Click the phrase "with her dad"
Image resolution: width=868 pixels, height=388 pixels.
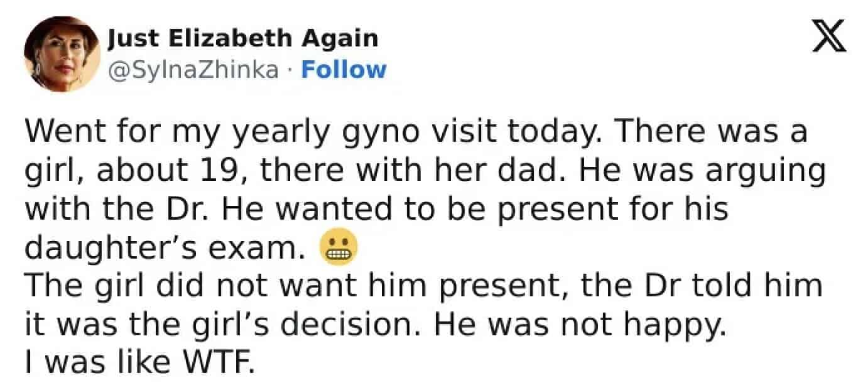tap(421, 171)
